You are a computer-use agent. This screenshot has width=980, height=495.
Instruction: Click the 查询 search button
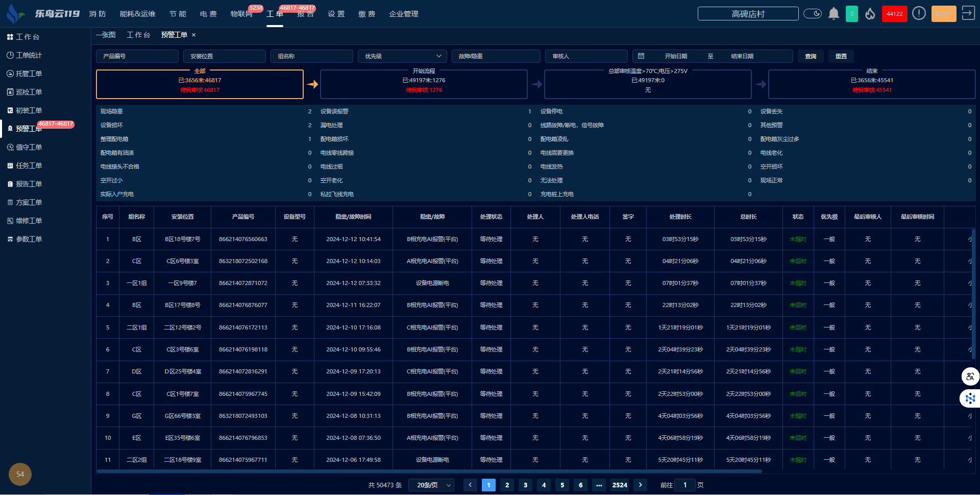coord(811,56)
